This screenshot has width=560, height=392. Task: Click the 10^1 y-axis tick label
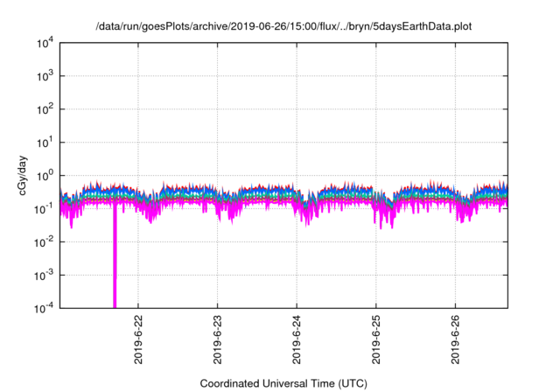pos(45,142)
